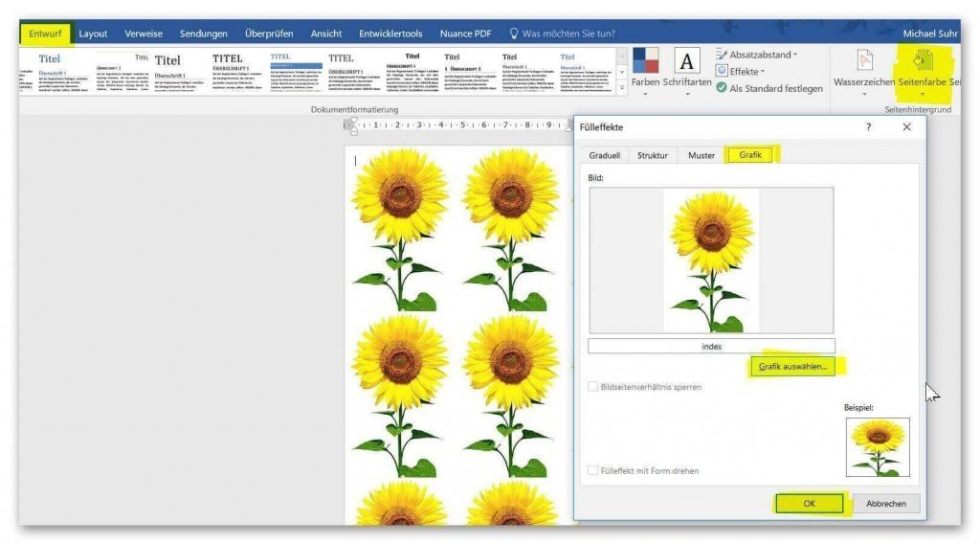Close the Fülleffekte dialog
Image resolution: width=980 pixels, height=544 pixels.
pos(907,127)
